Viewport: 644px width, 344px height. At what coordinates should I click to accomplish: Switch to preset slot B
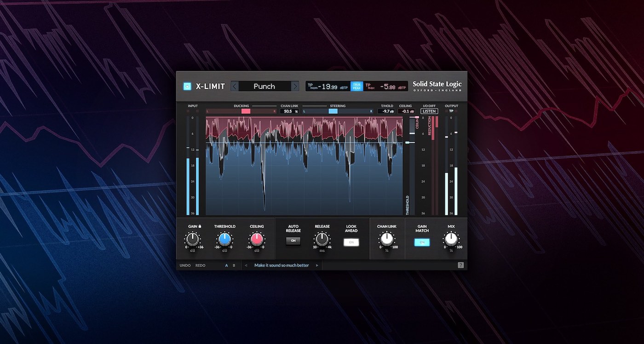[234, 265]
